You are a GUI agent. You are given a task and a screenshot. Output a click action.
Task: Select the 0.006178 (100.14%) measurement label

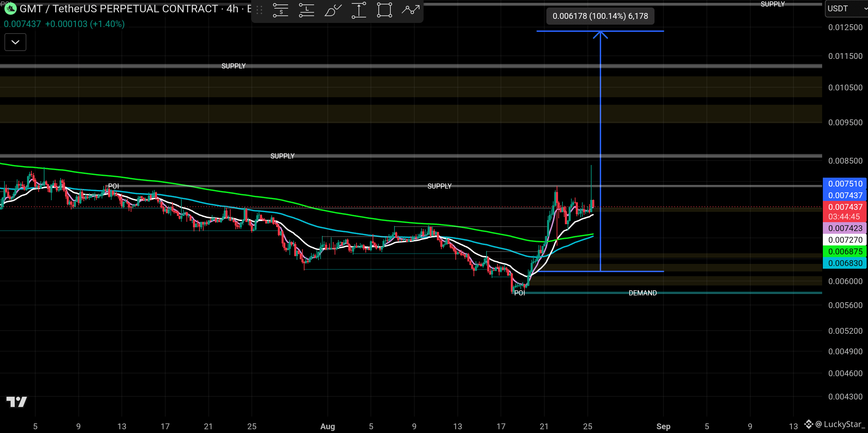[x=600, y=16]
